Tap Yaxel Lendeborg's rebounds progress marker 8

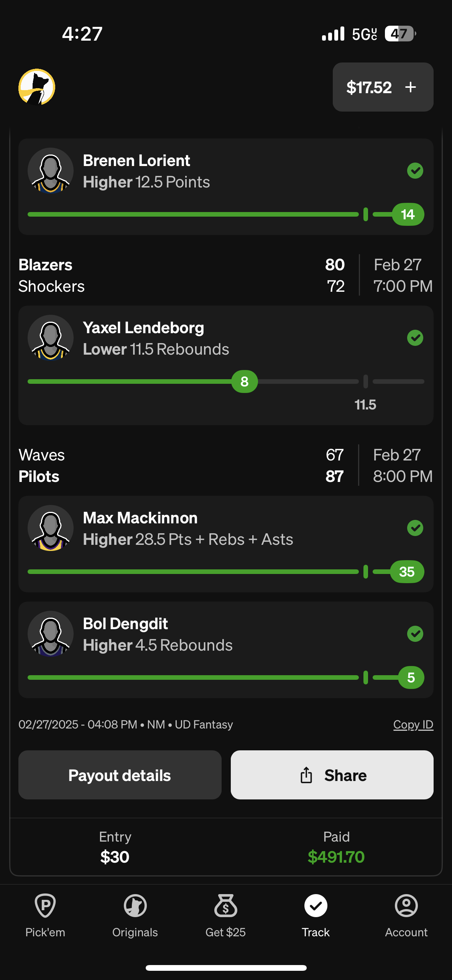tap(245, 381)
